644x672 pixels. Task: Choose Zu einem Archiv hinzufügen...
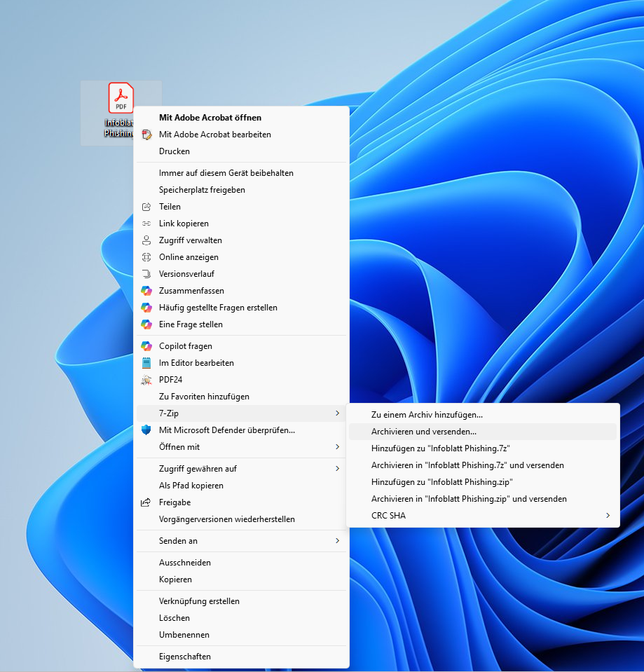483,415
